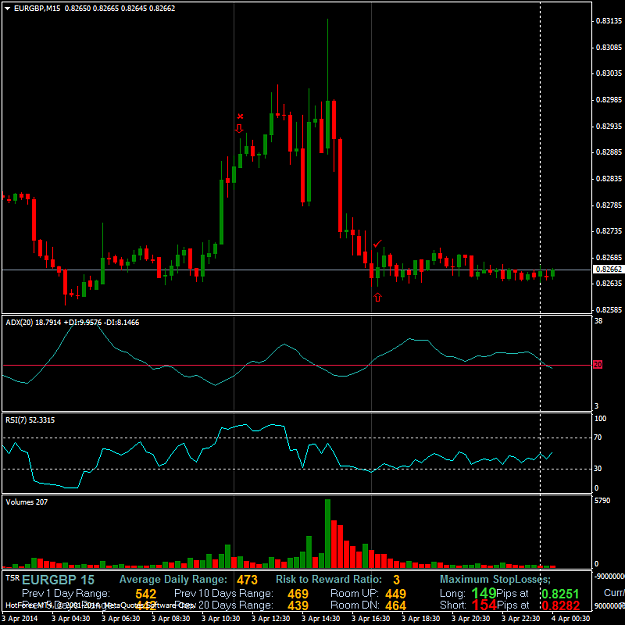
Task: Click price axis value 0.83035
Action: pos(608,73)
